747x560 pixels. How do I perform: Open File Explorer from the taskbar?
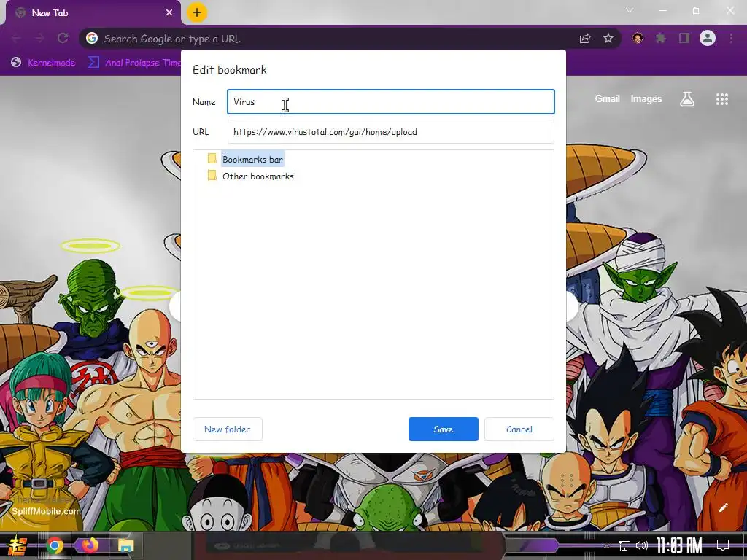point(125,545)
